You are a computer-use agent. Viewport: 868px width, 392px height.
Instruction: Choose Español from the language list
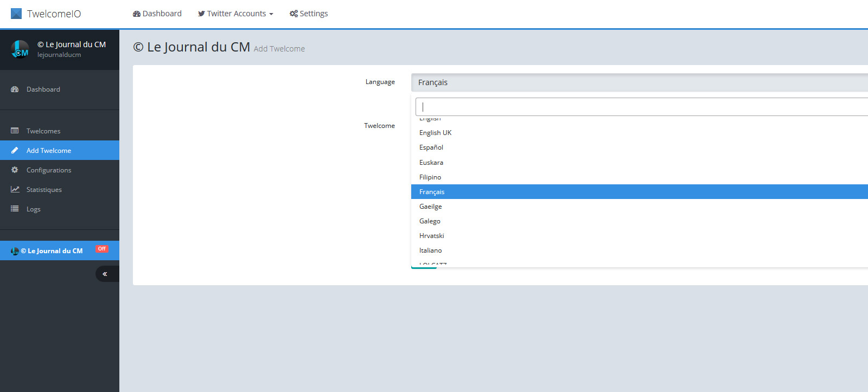pos(640,147)
